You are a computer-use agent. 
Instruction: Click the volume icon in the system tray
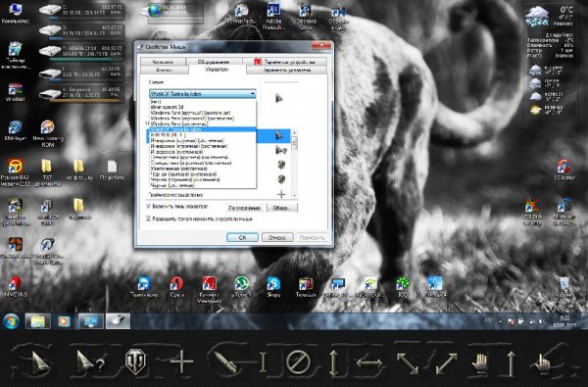coord(542,321)
